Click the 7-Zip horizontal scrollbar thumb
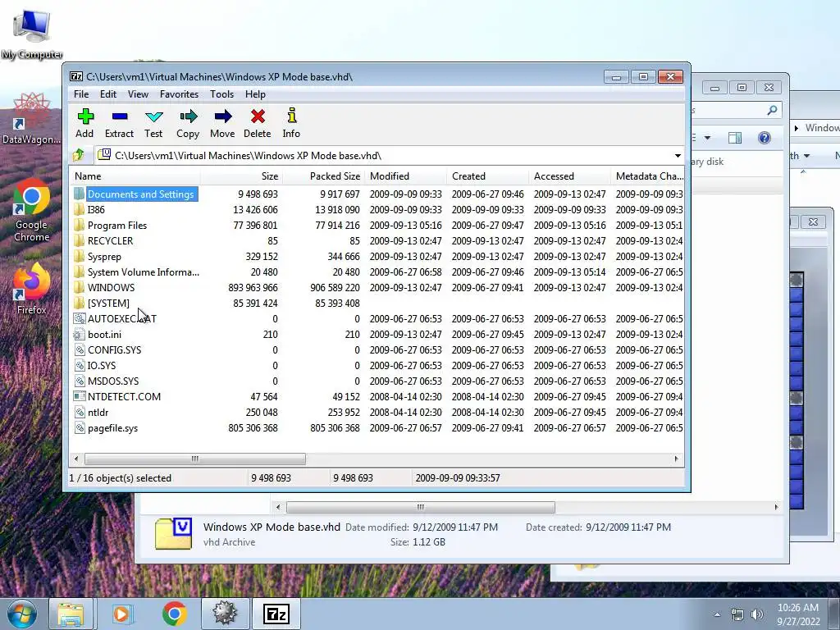This screenshot has width=840, height=630. coord(195,459)
